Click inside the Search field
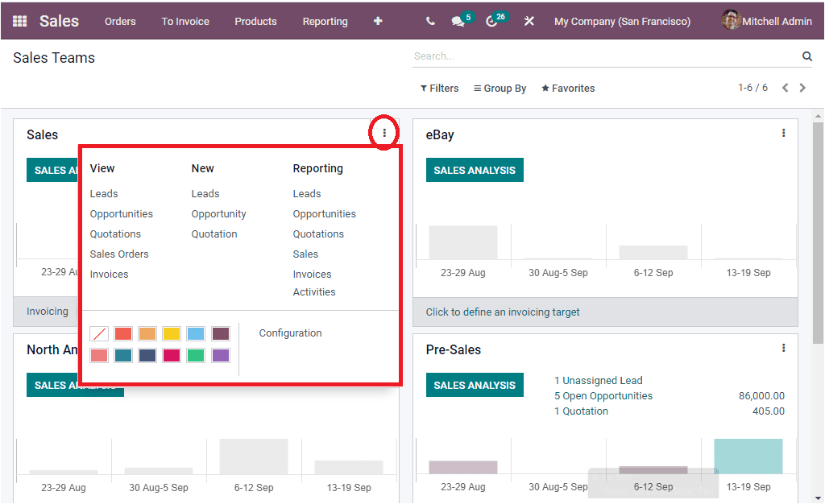 click(x=564, y=56)
